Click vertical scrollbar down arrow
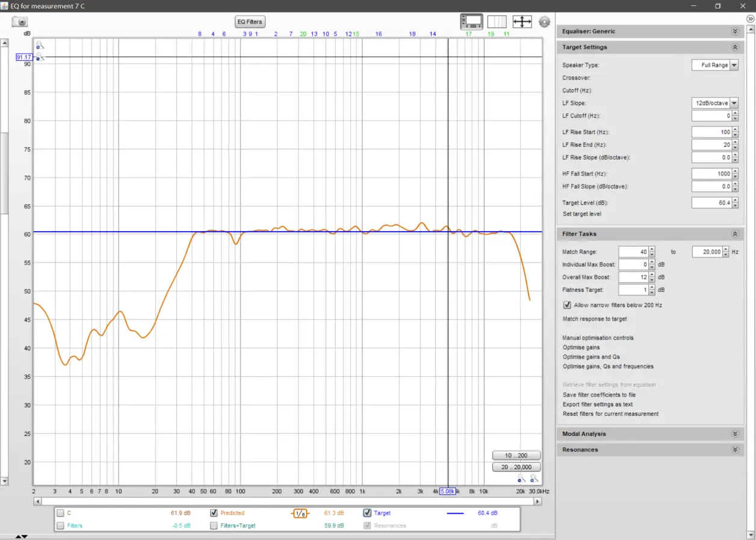Screen dimensions: 756x540 (4, 481)
